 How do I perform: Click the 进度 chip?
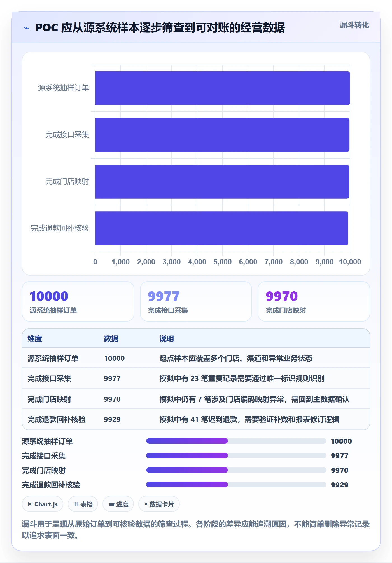point(118,504)
